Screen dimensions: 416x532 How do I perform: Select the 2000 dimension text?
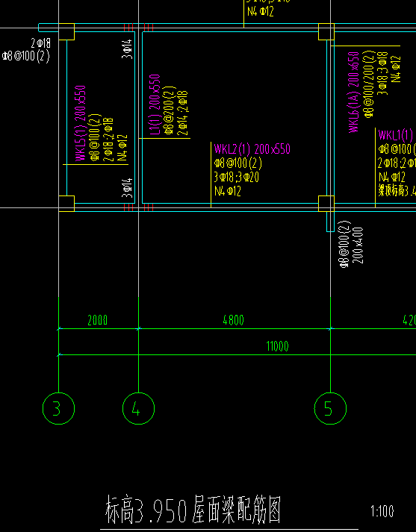click(97, 320)
